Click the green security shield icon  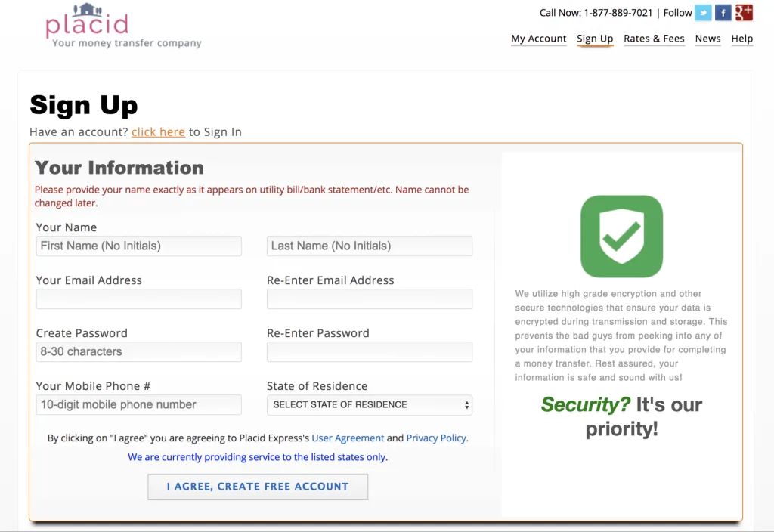[x=621, y=237]
